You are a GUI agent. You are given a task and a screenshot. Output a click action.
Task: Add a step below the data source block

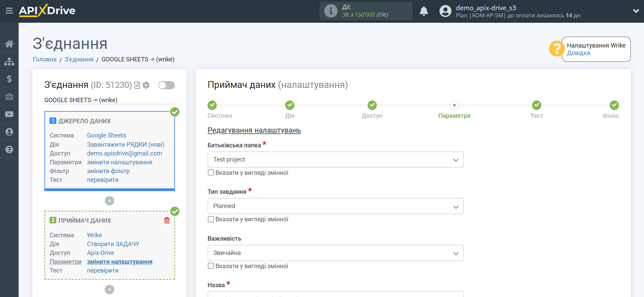pos(110,201)
